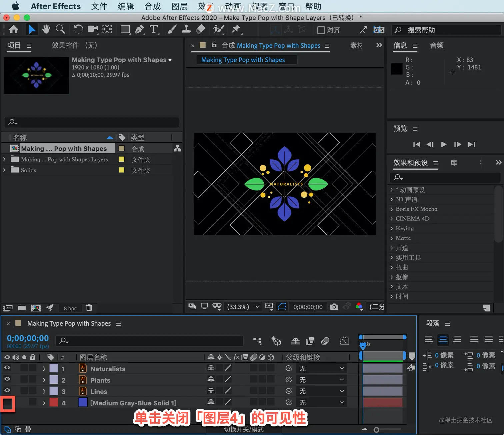The width and height of the screenshot is (504, 435).
Task: Expand the Boris FX Mocha effects category
Action: click(391, 209)
